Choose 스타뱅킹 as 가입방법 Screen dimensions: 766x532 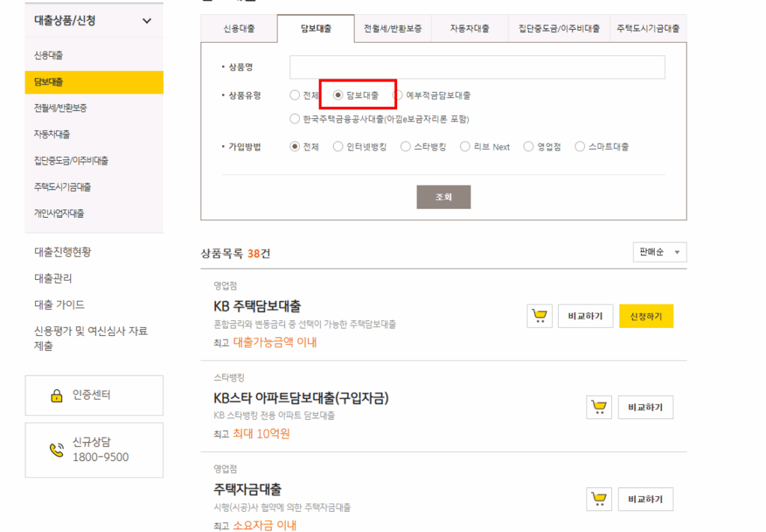pos(405,147)
